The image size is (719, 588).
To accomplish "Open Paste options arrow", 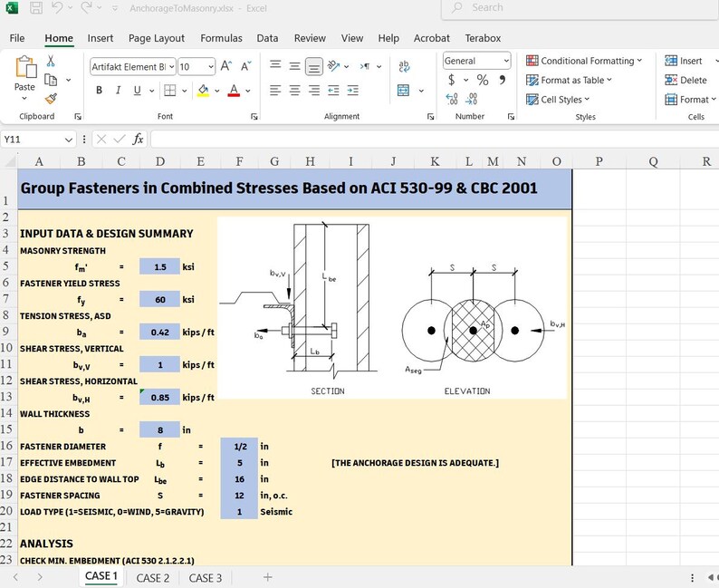I will [24, 99].
